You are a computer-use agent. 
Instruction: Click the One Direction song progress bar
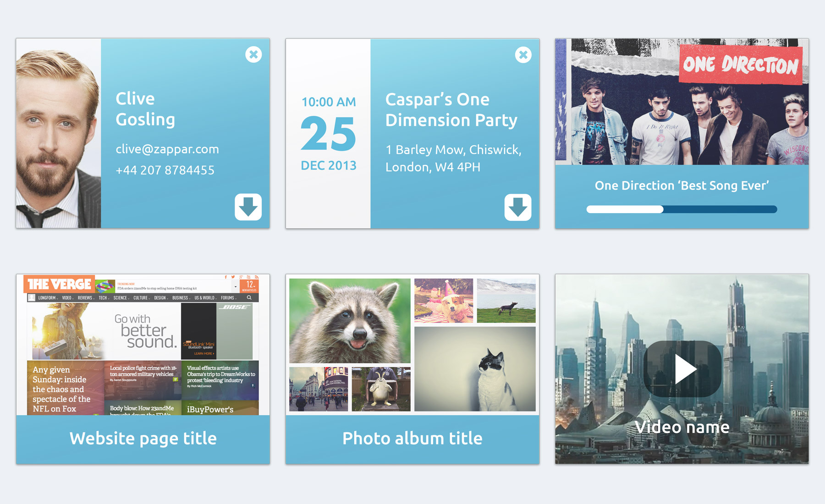pos(682,209)
